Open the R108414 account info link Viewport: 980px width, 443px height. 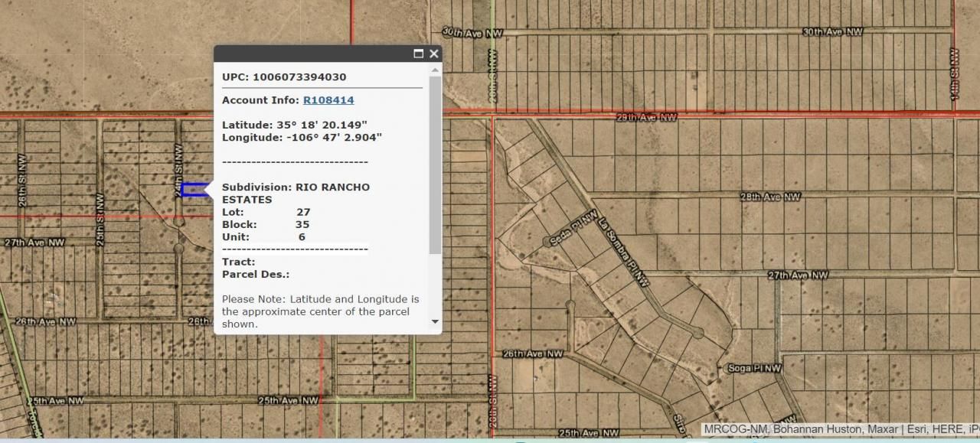(328, 99)
